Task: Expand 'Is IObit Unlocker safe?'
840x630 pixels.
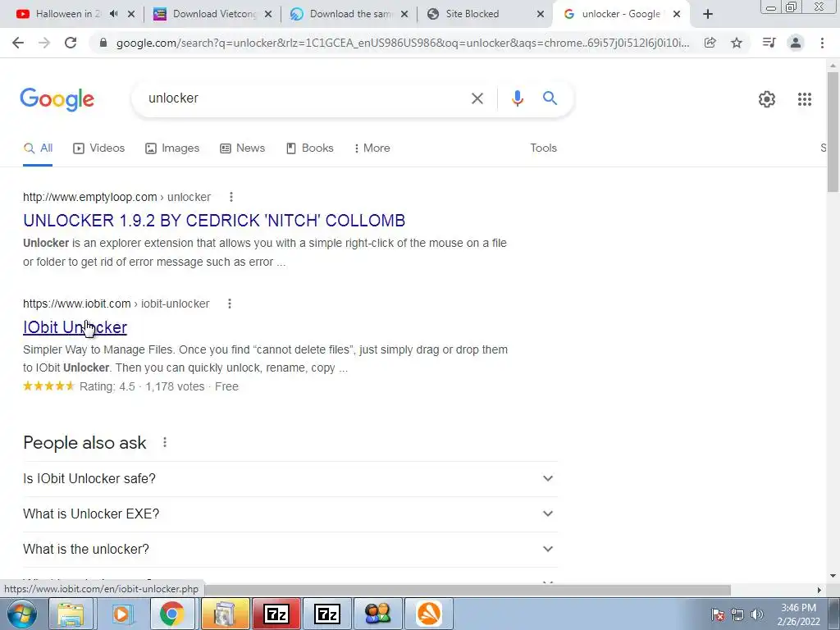Action: [x=290, y=478]
